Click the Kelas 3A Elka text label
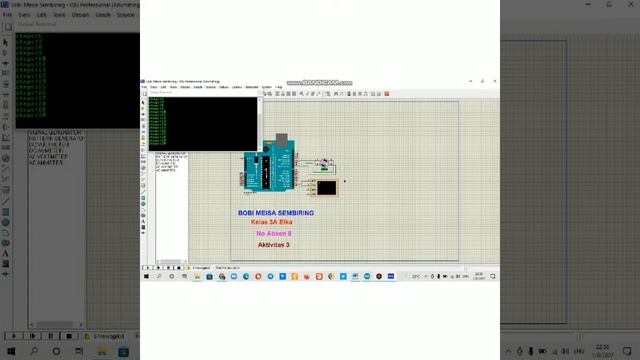Image resolution: width=640 pixels, height=360 pixels. tap(271, 222)
